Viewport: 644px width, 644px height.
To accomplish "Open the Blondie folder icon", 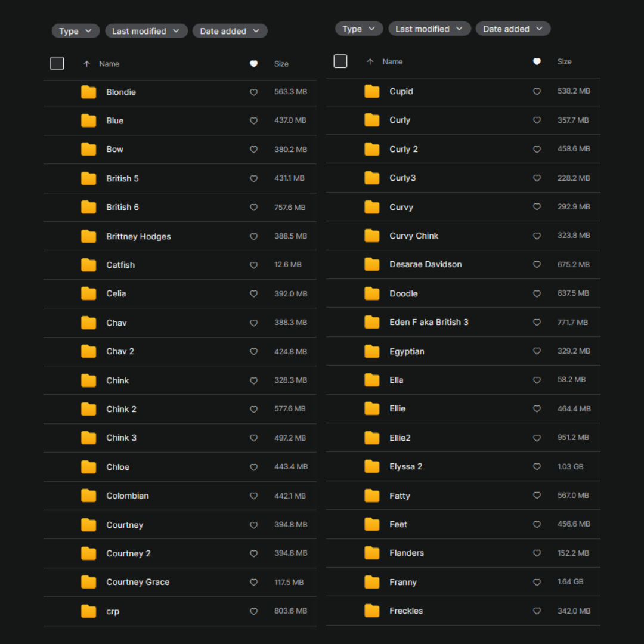I will click(x=89, y=92).
